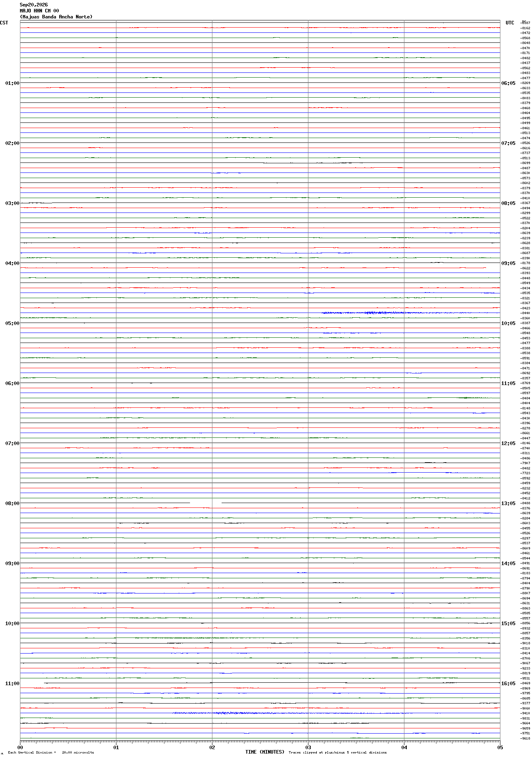
Task: Click the traces clipped footnote text
Action: [x=338, y=753]
